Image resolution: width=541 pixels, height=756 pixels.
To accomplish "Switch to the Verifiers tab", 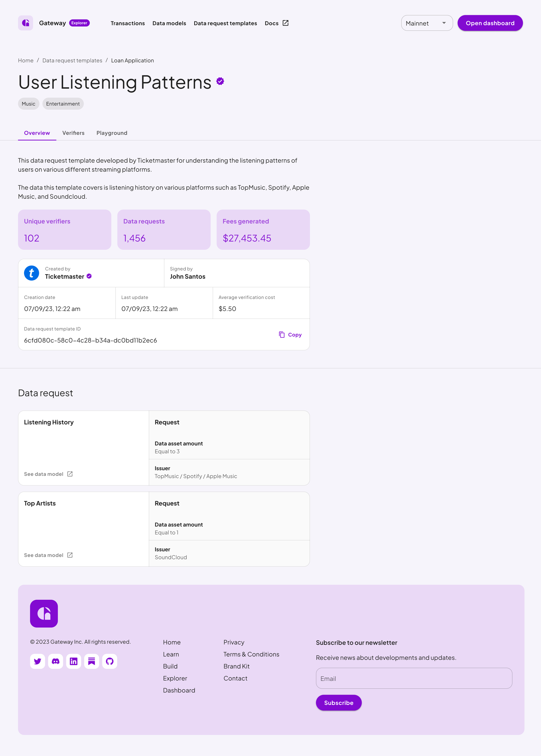I will (x=73, y=133).
